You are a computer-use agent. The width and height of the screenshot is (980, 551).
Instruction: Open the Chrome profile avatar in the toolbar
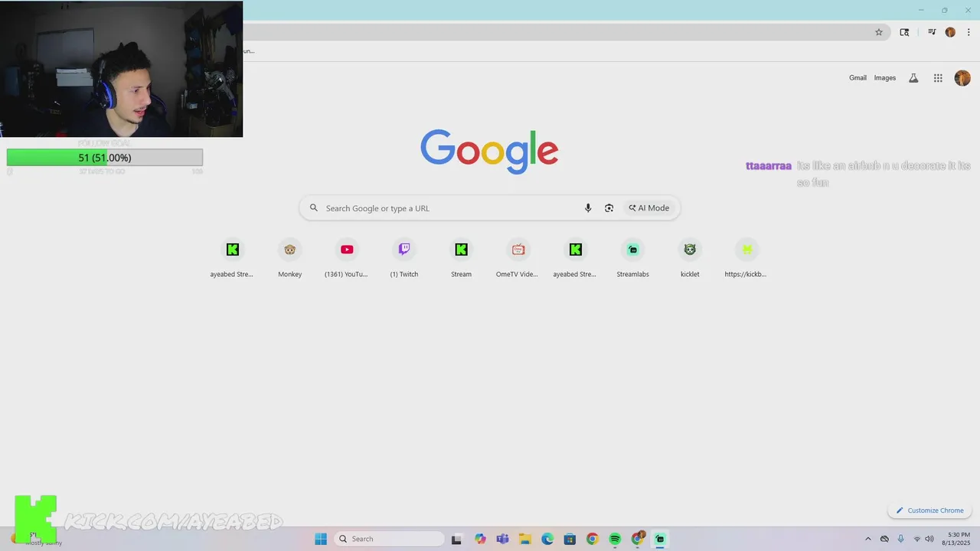click(x=950, y=32)
